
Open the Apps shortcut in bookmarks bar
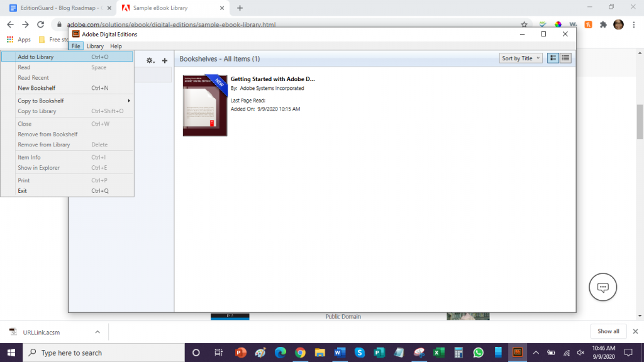(18, 40)
